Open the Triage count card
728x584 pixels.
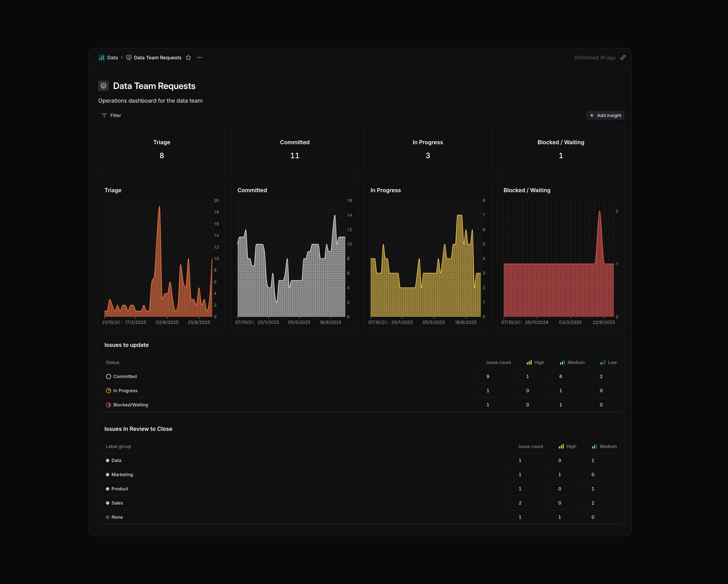[162, 150]
